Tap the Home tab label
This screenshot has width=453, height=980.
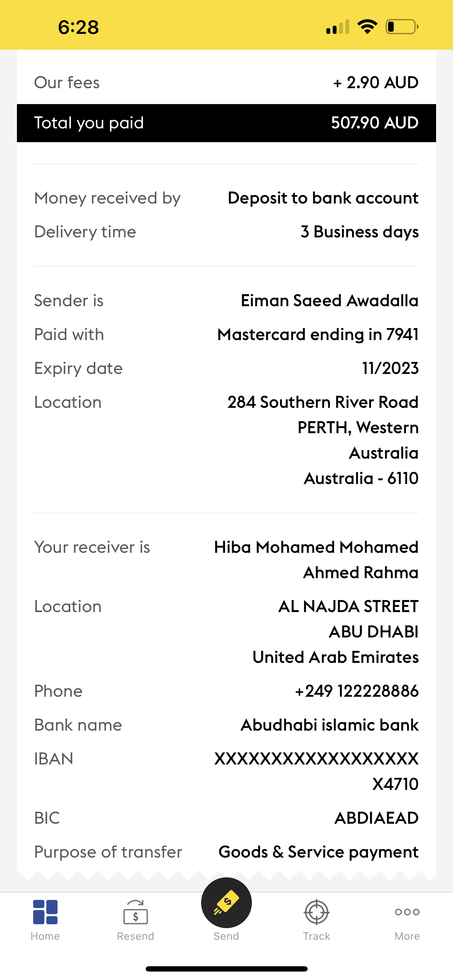[x=45, y=936]
